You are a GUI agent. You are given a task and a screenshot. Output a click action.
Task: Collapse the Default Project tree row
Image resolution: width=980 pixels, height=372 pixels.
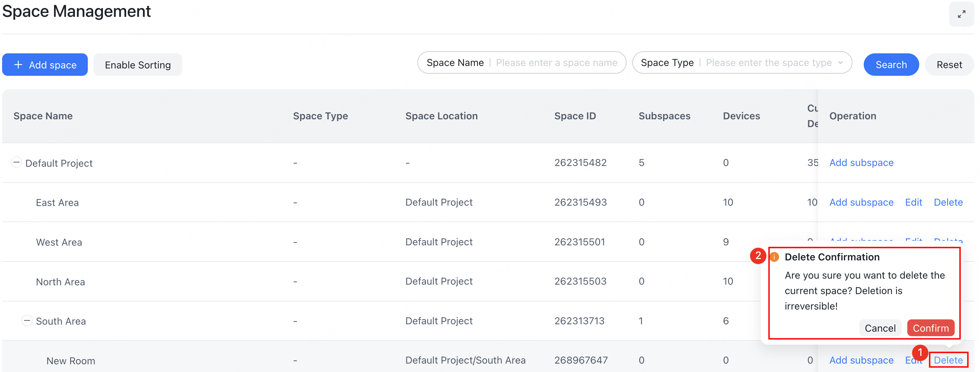(x=17, y=162)
